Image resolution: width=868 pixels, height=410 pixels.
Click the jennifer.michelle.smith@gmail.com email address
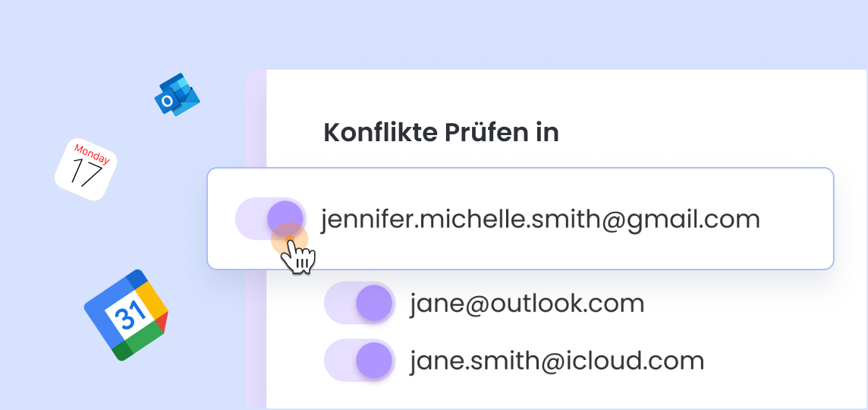(x=540, y=219)
